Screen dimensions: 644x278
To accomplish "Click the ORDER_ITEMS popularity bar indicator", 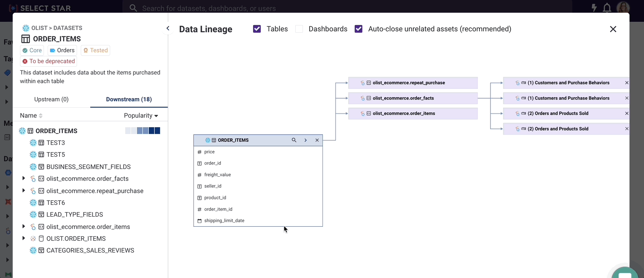I will point(142,131).
